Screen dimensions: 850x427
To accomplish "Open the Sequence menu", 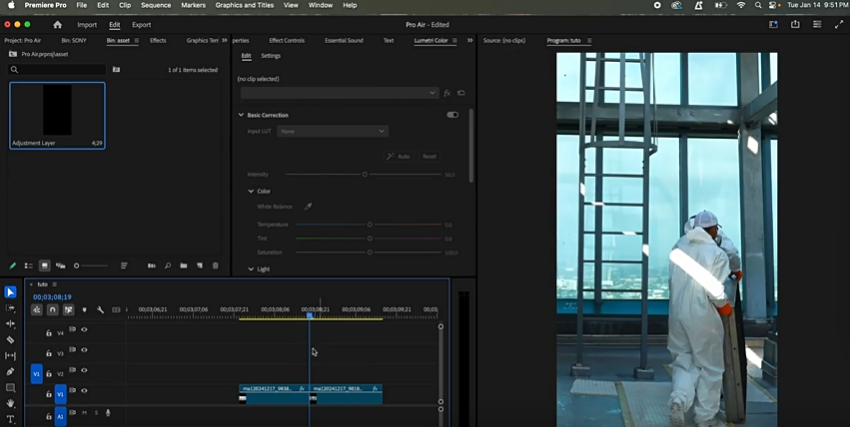I will pos(155,5).
